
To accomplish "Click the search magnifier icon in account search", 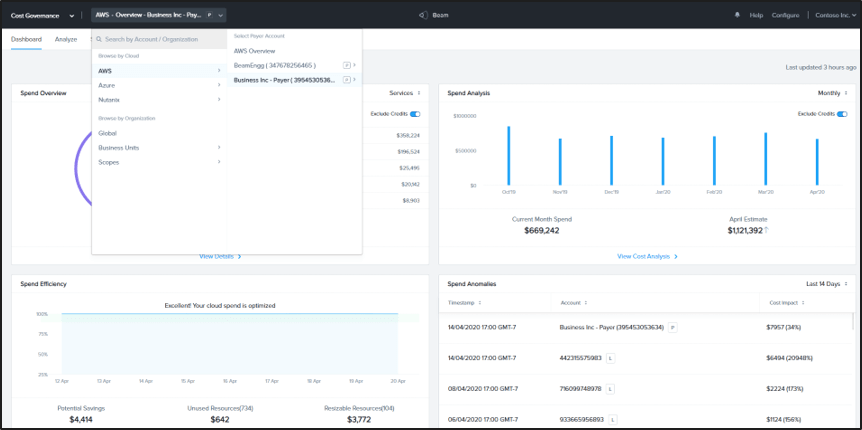I will click(100, 39).
